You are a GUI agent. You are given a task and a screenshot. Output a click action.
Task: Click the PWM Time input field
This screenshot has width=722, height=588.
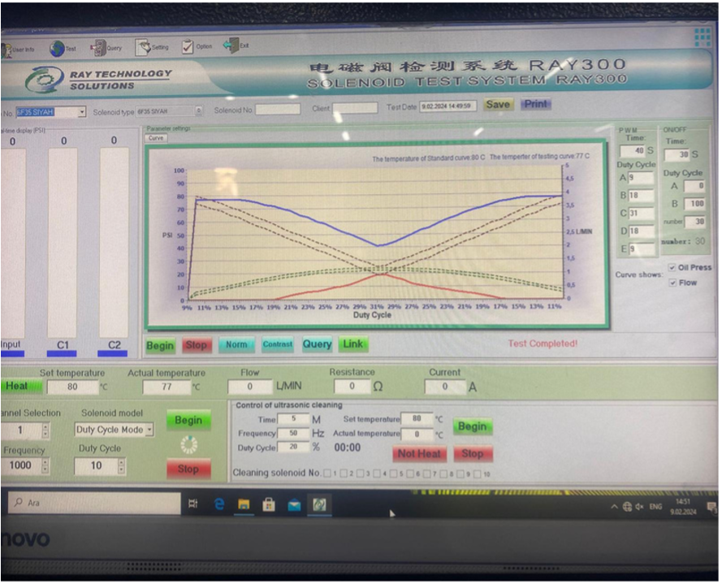click(632, 150)
